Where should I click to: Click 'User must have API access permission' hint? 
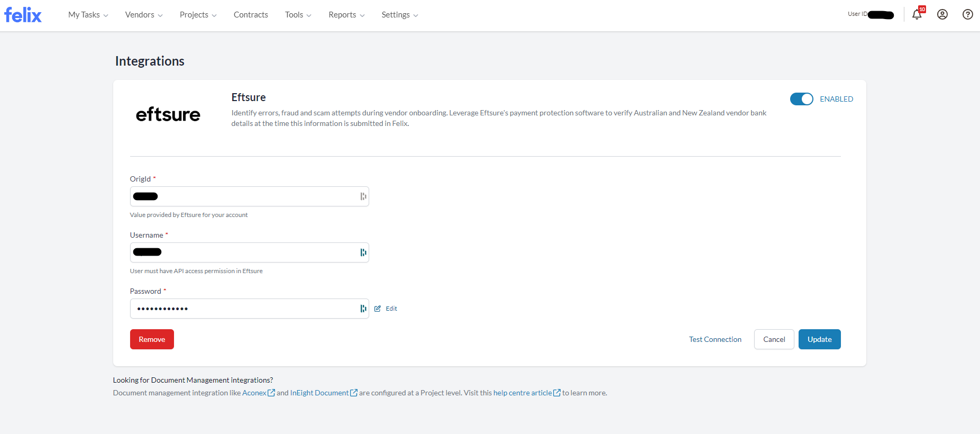[x=196, y=271]
